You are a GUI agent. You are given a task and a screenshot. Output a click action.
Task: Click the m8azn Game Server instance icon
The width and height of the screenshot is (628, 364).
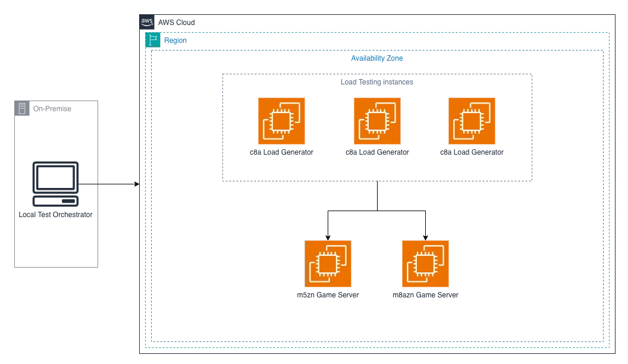coord(425,264)
